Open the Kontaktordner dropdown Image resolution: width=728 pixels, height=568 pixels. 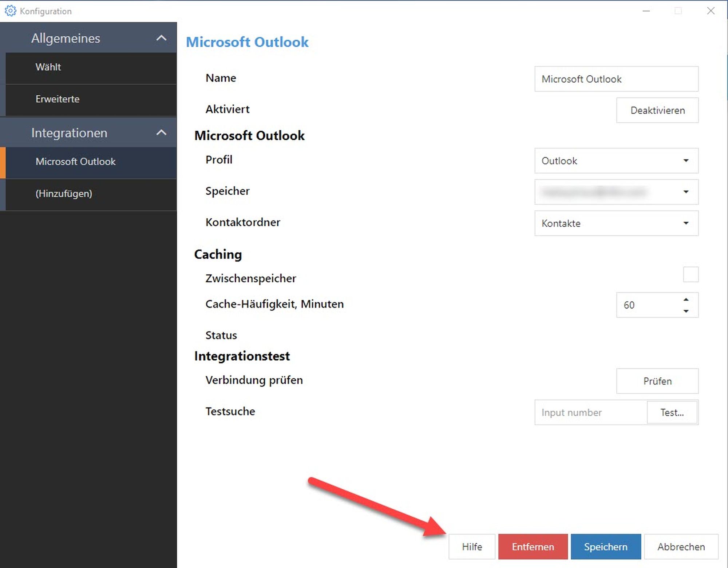tap(616, 223)
